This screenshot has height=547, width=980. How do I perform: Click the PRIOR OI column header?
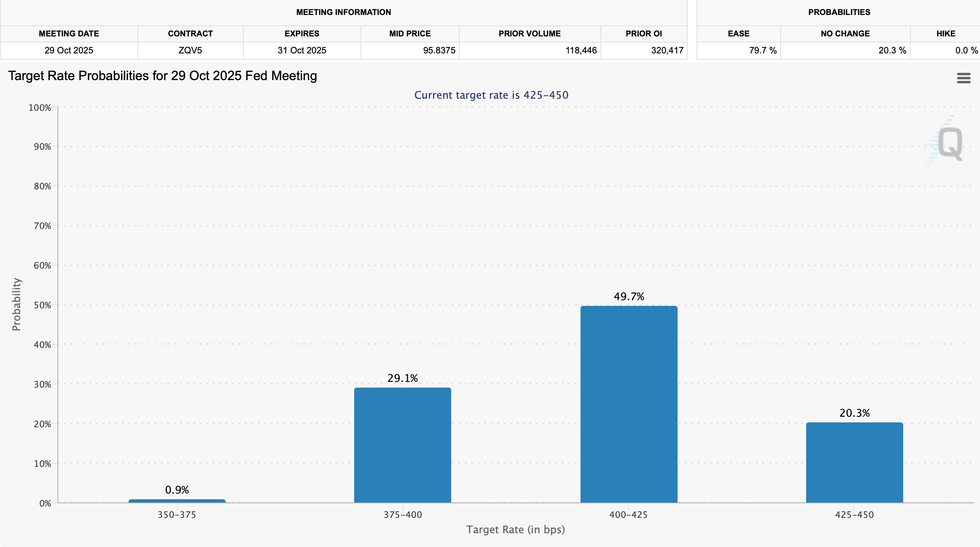644,34
